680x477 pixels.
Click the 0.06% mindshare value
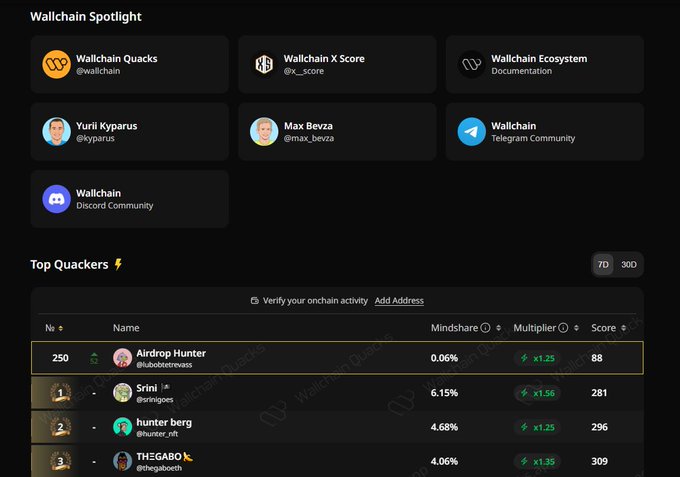[x=444, y=358]
